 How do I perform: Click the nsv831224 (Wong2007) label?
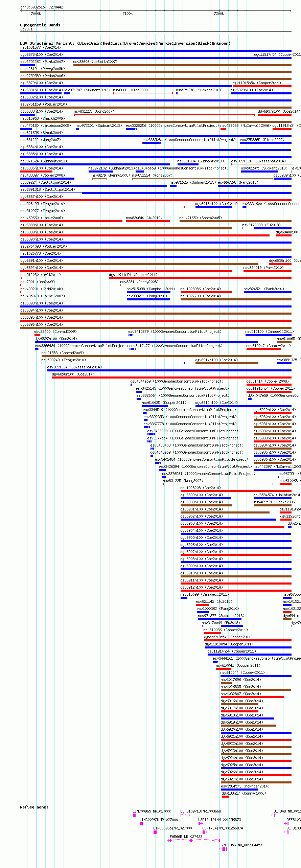point(152,175)
